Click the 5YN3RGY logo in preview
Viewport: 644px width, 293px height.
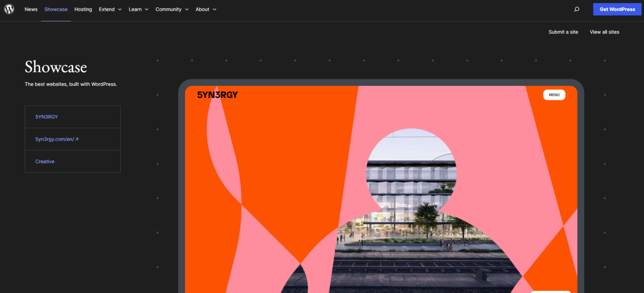click(x=217, y=94)
